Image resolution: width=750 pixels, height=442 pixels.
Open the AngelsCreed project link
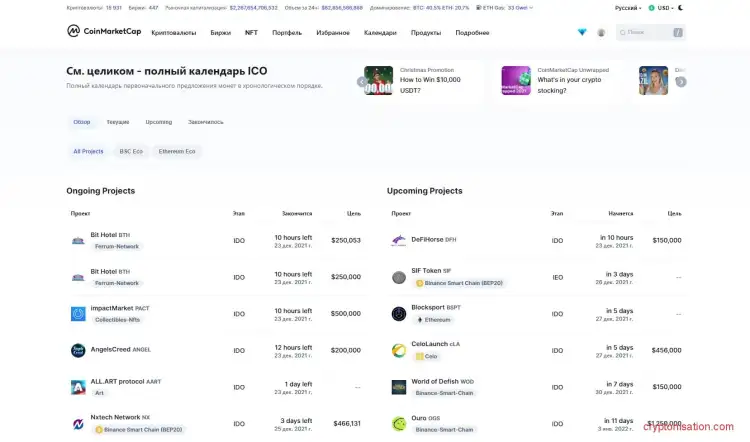pos(121,350)
